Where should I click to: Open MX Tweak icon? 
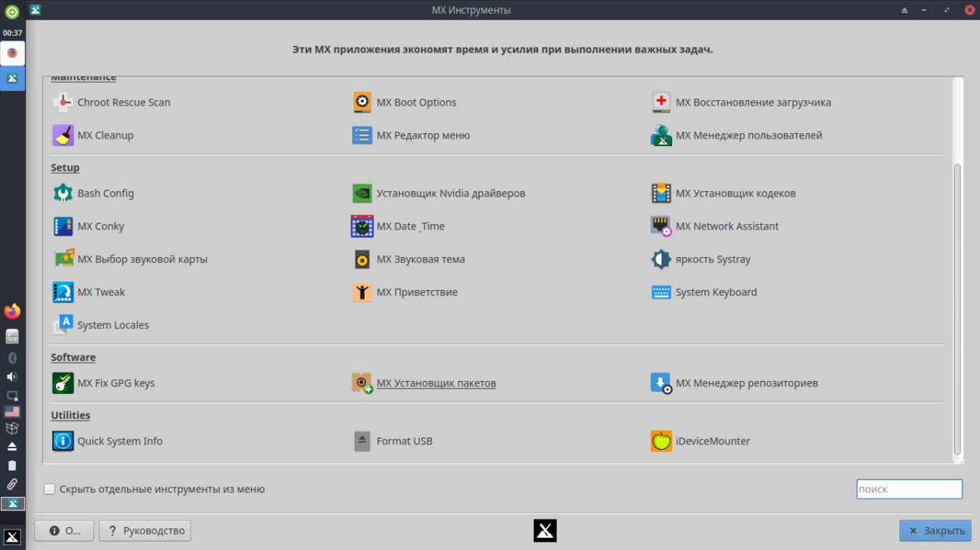point(63,292)
